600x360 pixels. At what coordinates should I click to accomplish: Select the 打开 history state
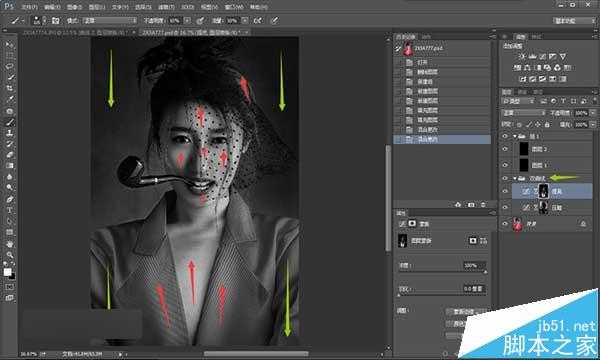[x=442, y=62]
